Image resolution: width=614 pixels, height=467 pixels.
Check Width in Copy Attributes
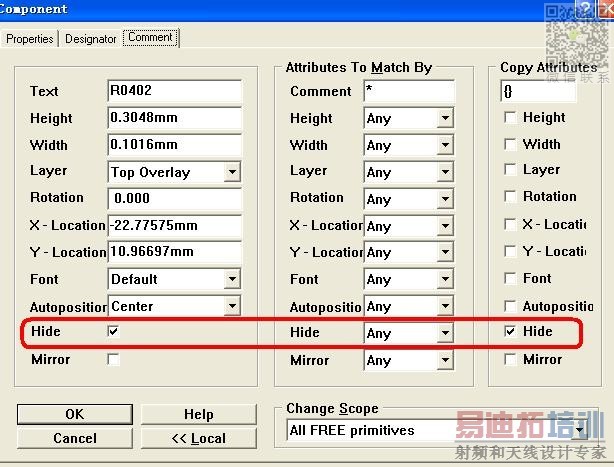click(510, 144)
